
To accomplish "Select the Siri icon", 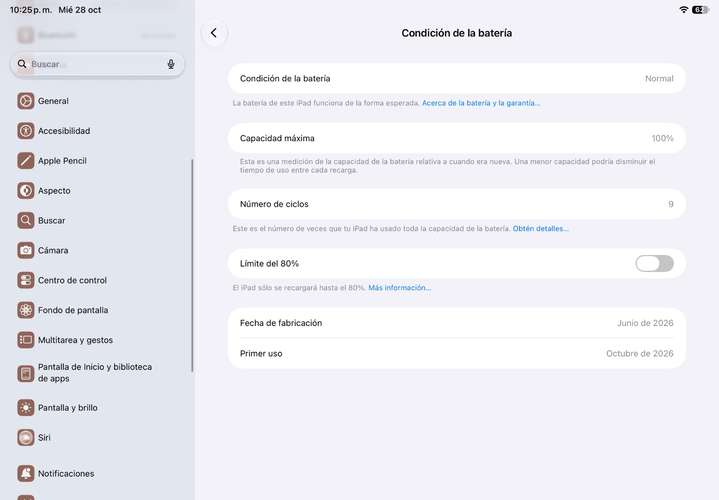I will click(x=26, y=437).
